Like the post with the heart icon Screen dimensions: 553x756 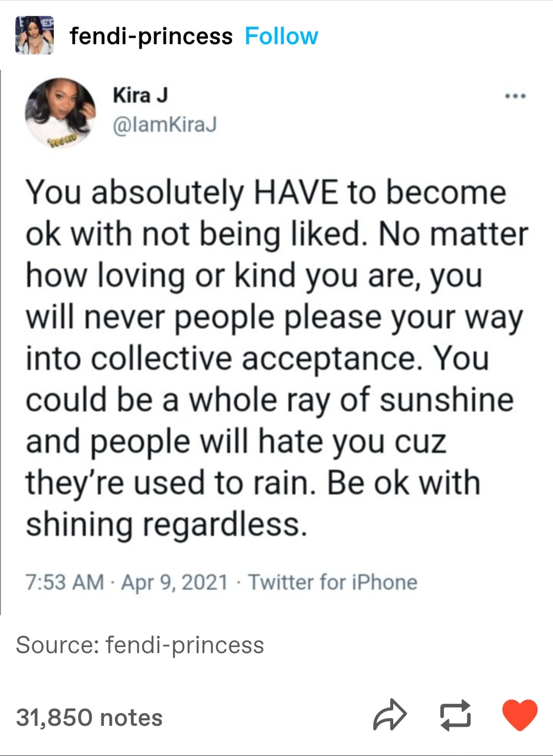(520, 715)
